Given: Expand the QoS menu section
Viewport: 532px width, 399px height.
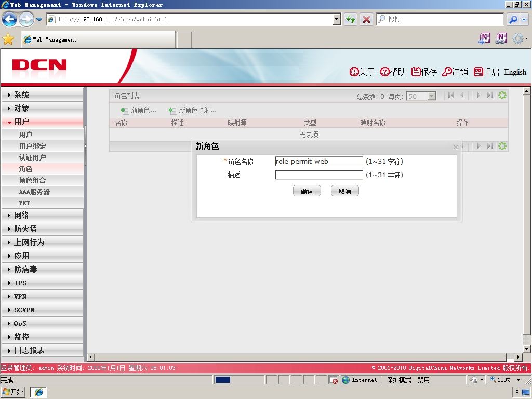Looking at the screenshot, I should coord(43,323).
